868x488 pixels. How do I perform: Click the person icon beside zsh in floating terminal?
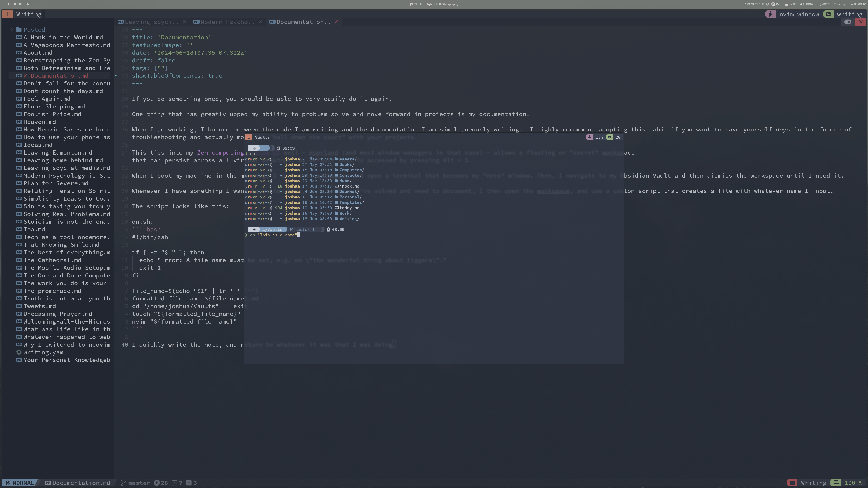(589, 137)
